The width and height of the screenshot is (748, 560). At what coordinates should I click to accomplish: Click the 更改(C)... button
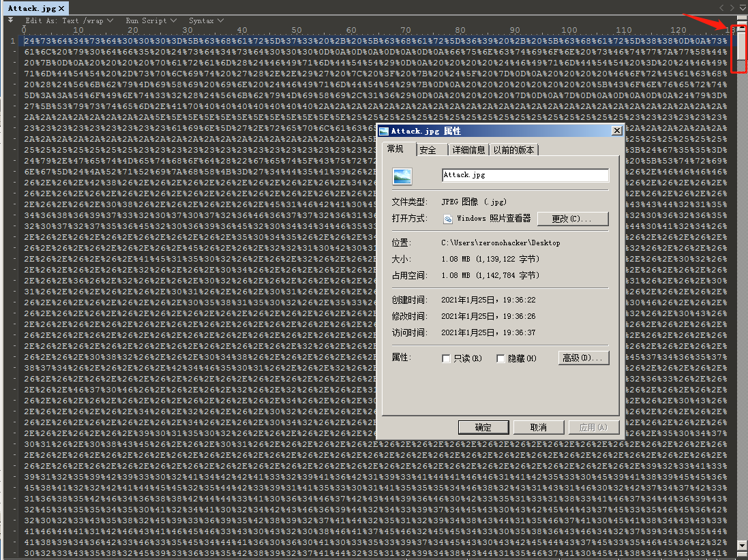tap(573, 219)
